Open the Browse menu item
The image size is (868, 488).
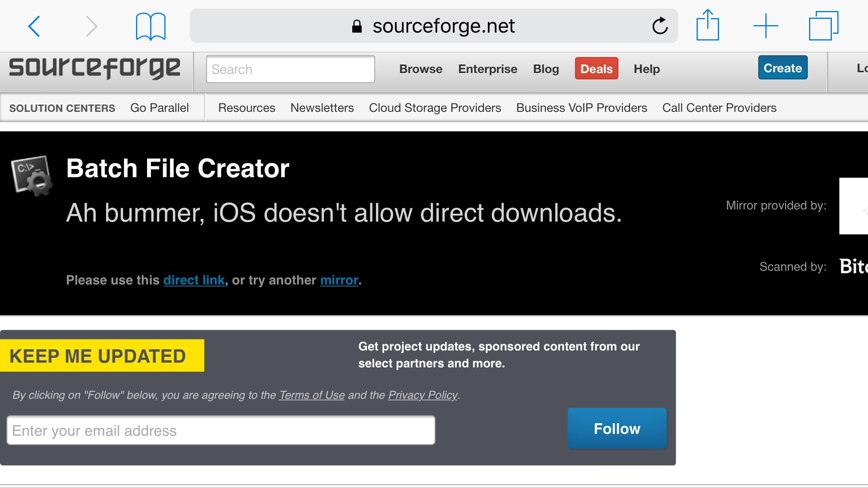[421, 69]
